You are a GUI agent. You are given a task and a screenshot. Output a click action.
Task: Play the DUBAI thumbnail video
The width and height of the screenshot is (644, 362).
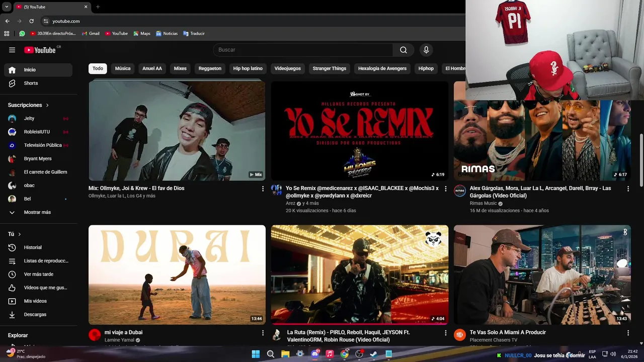point(177,275)
